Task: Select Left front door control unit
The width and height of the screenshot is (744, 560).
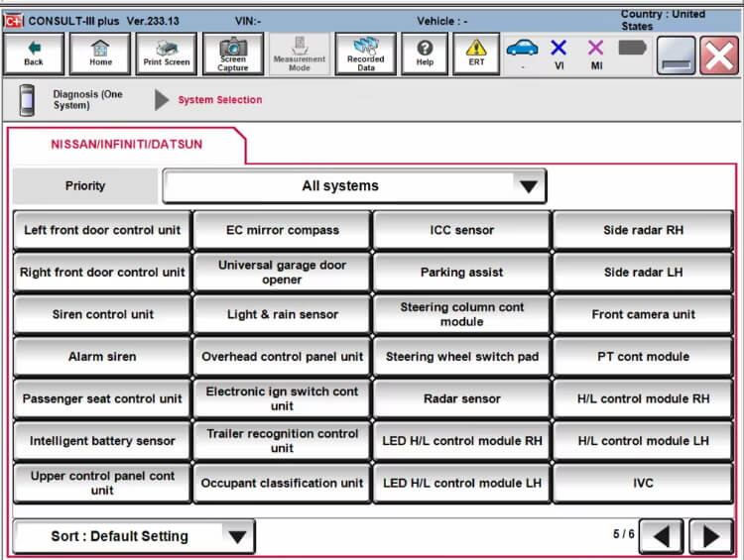Action: point(102,230)
